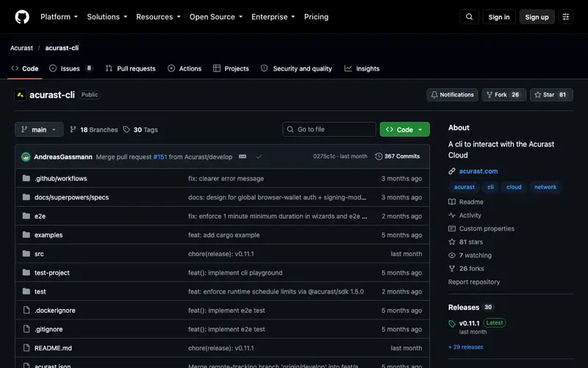This screenshot has height=368, width=588.
Task: Click the file icon next to .gitignore
Action: tap(26, 329)
